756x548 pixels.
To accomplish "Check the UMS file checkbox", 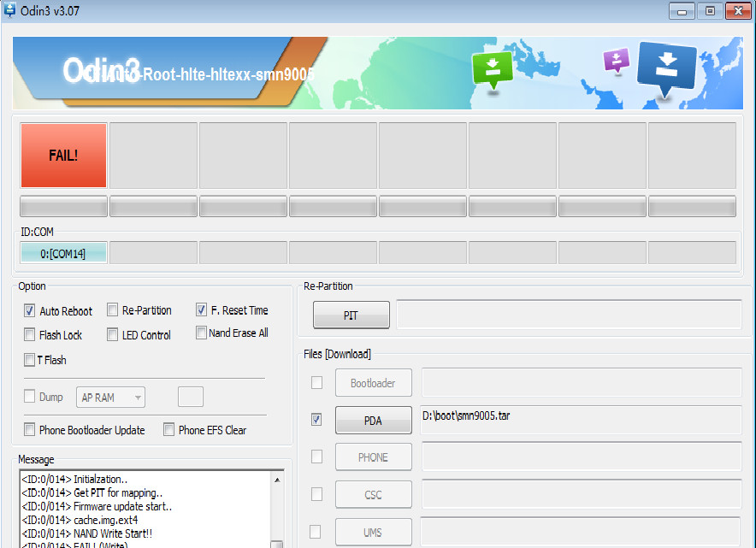I will [x=316, y=532].
